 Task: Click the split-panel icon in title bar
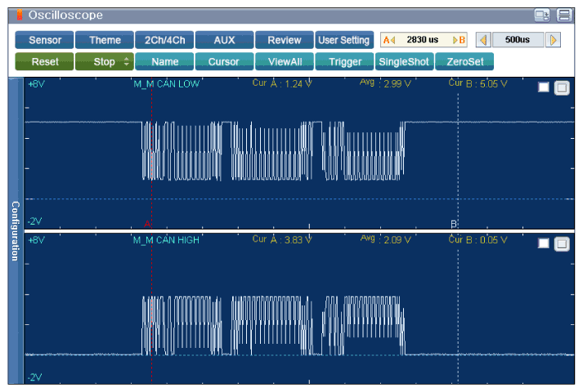(x=564, y=15)
